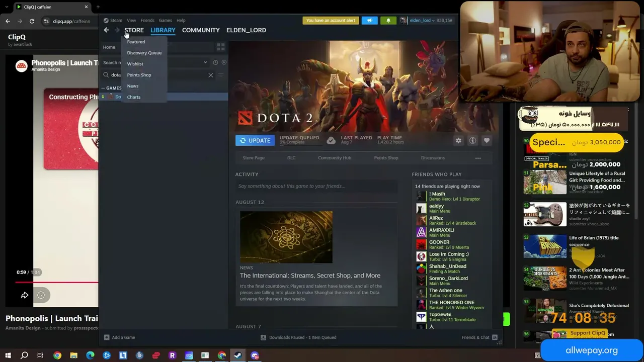644x362 pixels.
Task: Add Dota 2 to favorites
Action: click(x=487, y=141)
